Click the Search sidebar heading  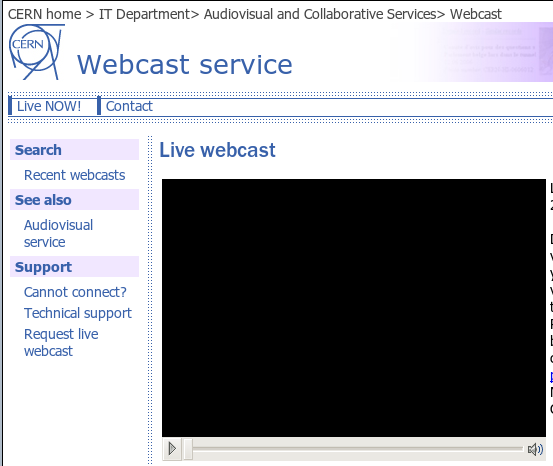pyautogui.click(x=74, y=150)
